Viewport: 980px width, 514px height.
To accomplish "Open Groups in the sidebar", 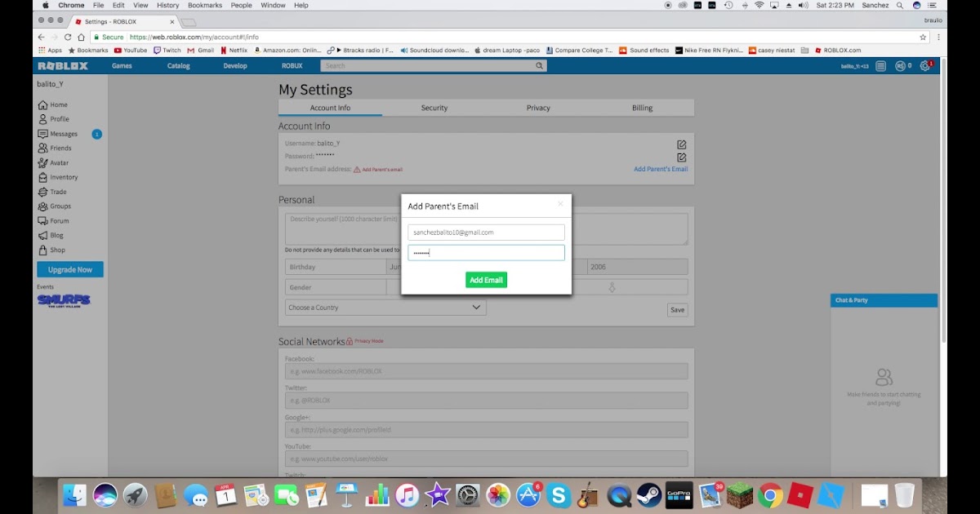I will coord(54,206).
